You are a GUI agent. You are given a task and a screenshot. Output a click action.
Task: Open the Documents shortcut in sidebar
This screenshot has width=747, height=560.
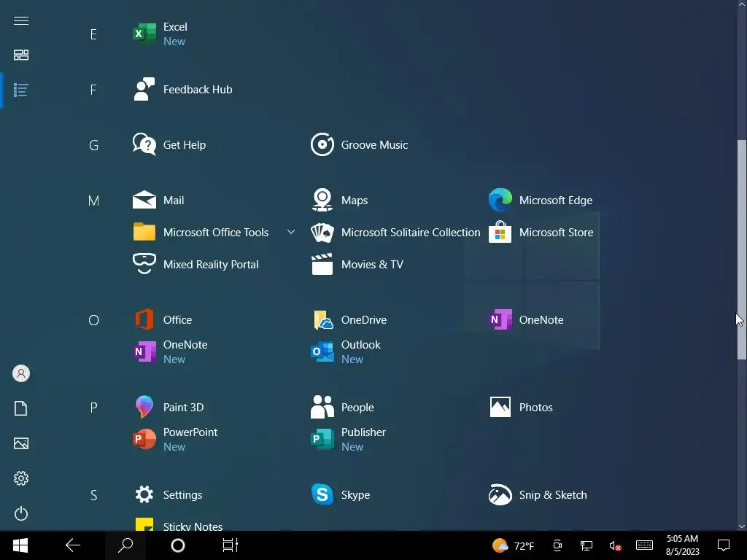(x=21, y=408)
